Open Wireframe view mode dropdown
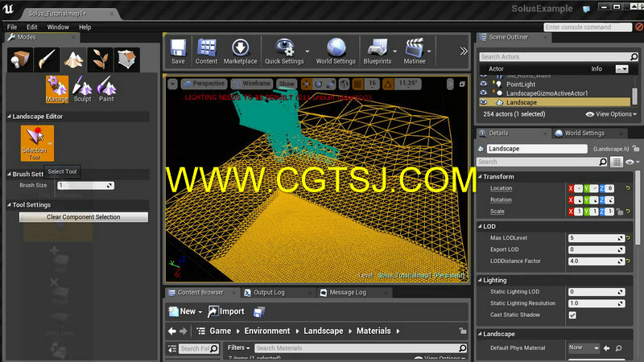 click(x=252, y=84)
